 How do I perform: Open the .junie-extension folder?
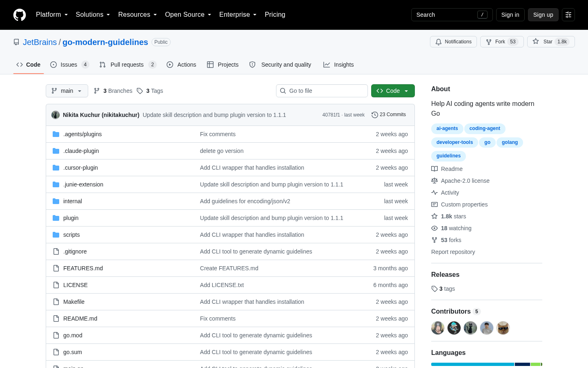(x=83, y=184)
